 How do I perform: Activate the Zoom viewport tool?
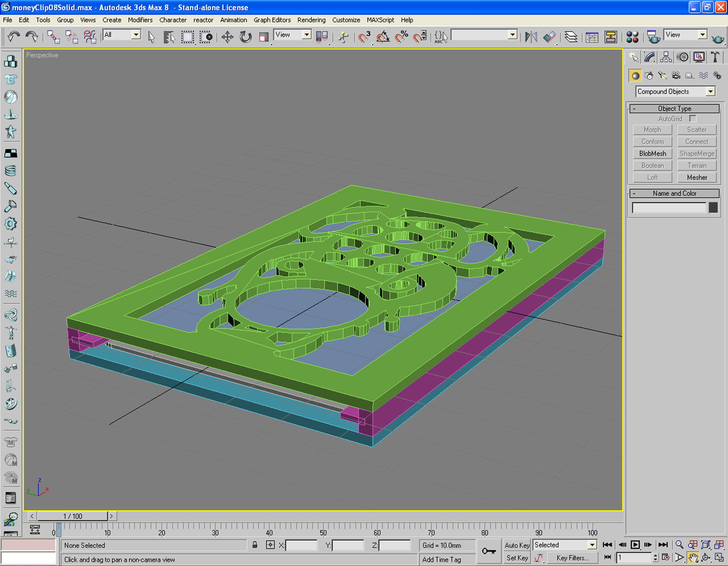(679, 545)
